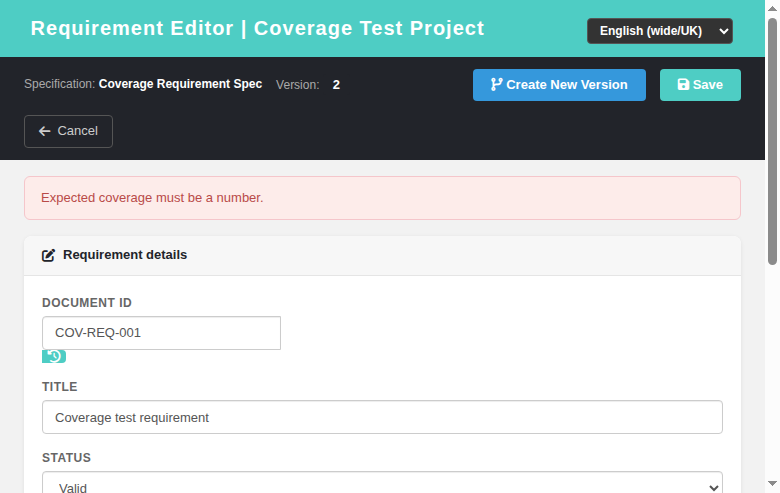Screen dimensions: 780x493
Task: Edit the Title field
Action: pos(382,417)
